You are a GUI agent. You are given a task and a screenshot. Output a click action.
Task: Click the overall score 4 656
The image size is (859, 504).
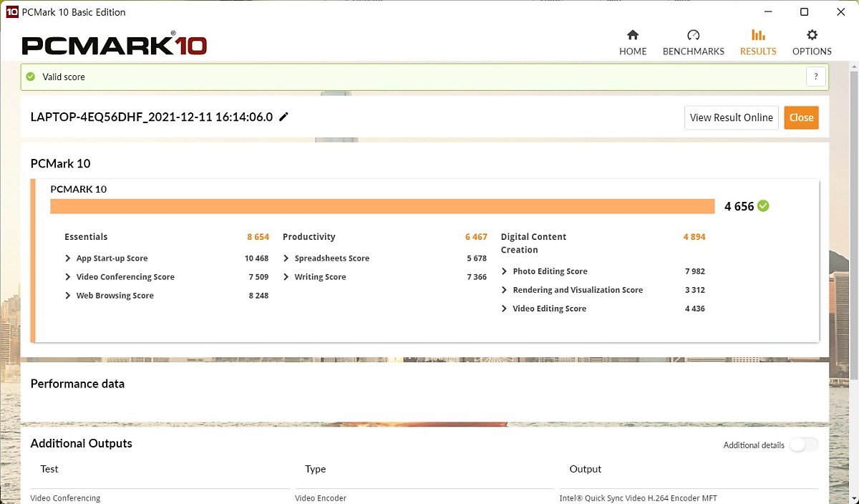[x=739, y=206]
